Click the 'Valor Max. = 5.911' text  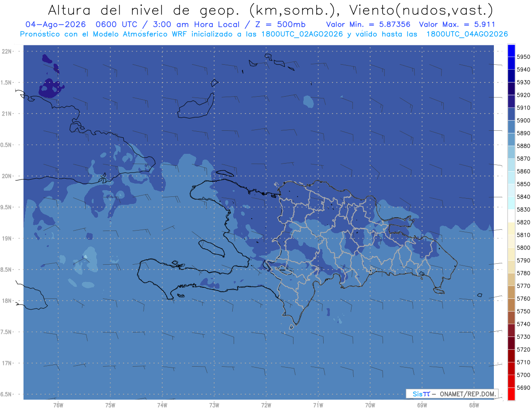(x=457, y=24)
